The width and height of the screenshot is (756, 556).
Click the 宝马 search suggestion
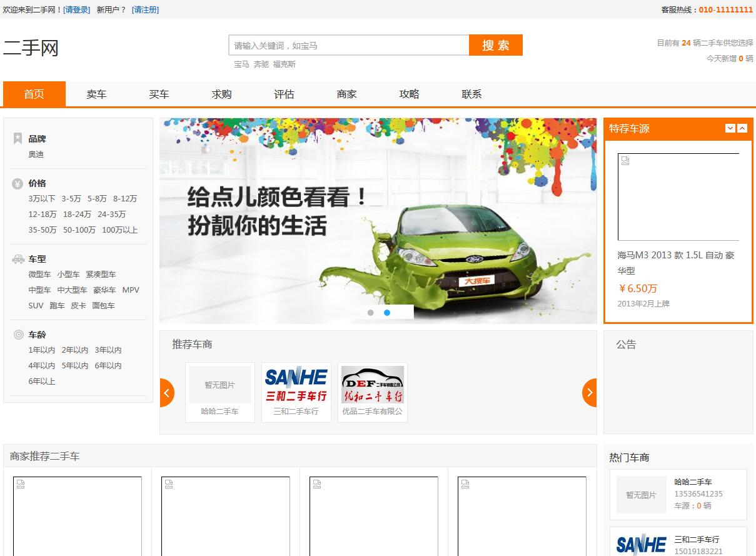(x=241, y=64)
